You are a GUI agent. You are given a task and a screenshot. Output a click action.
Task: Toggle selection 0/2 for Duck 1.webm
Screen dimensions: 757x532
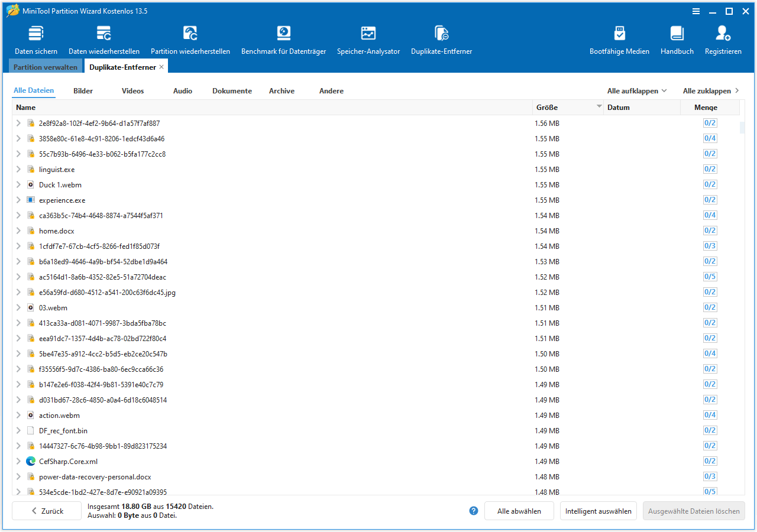pos(710,185)
